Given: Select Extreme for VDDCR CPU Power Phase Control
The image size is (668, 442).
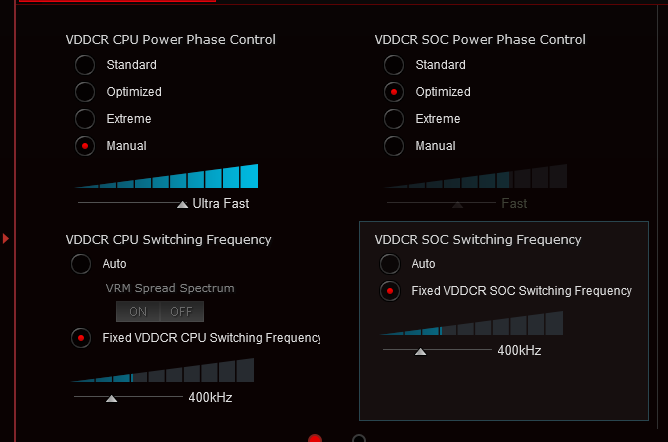Looking at the screenshot, I should tap(86, 119).
